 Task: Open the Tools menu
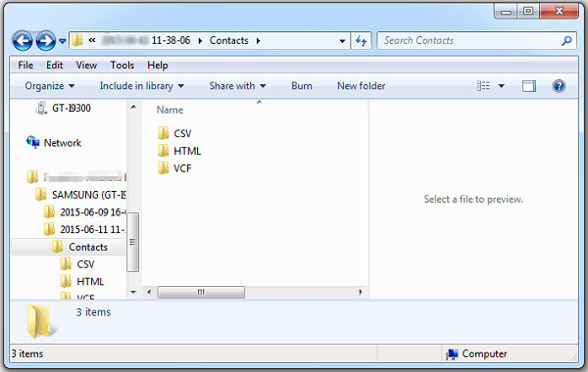point(122,66)
